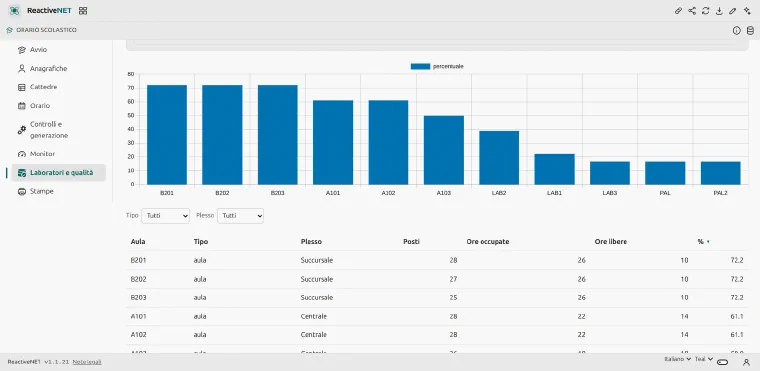The height and width of the screenshot is (371, 760).
Task: Open the Stampe menu item
Action: click(59, 192)
